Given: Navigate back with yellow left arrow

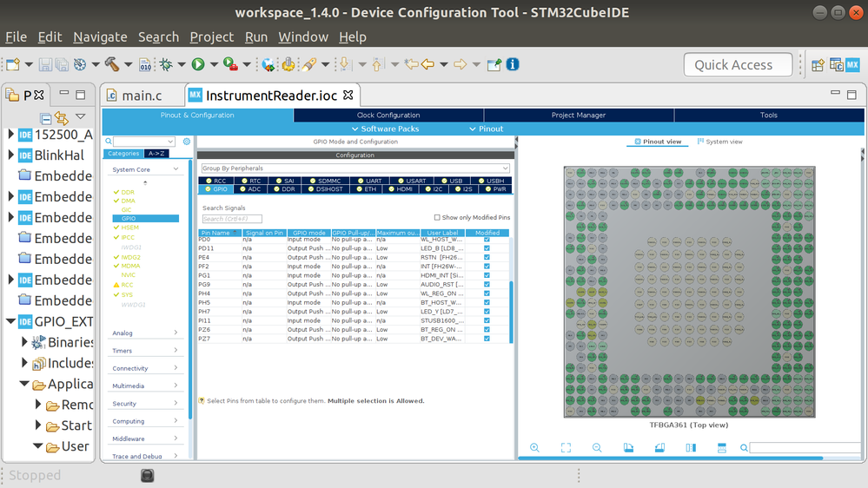Looking at the screenshot, I should pos(427,65).
